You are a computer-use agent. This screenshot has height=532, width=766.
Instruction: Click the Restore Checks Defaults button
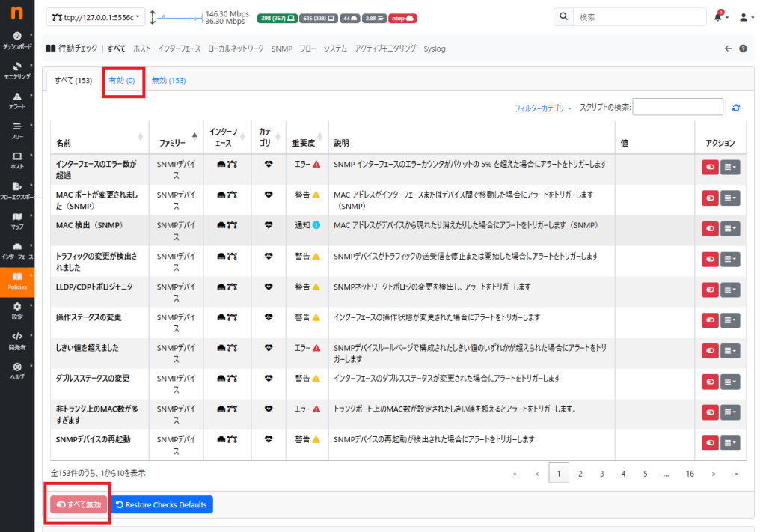tap(162, 505)
